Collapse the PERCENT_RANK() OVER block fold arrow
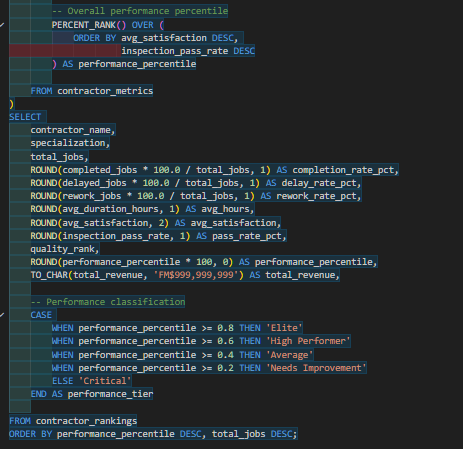Image resolution: width=463 pixels, height=449 pixels. point(2,25)
